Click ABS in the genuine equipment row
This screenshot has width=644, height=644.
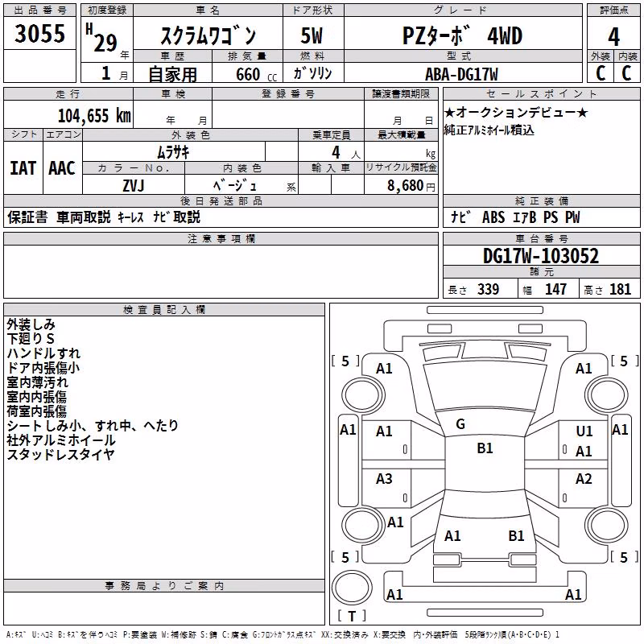(493, 217)
